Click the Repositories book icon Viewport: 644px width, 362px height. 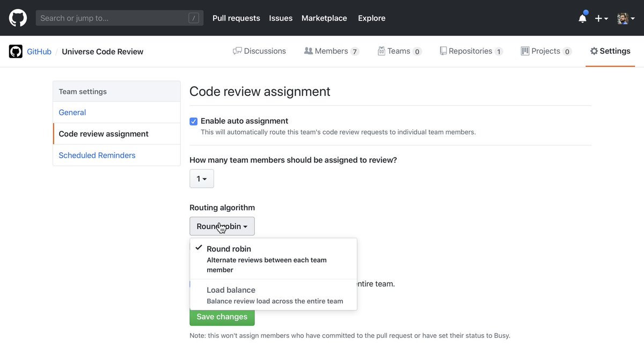pos(443,51)
